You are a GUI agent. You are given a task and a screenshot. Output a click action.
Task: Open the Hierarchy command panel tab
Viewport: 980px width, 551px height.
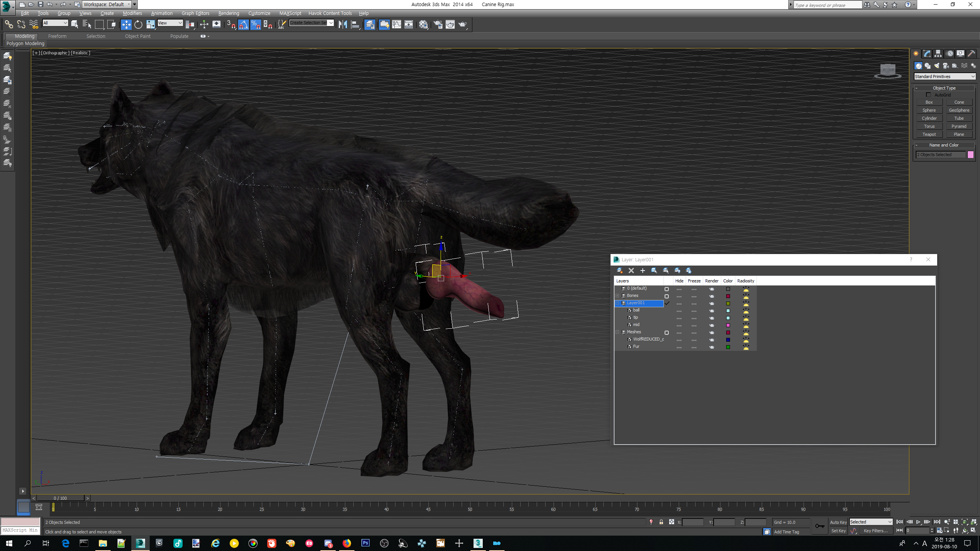click(x=938, y=54)
